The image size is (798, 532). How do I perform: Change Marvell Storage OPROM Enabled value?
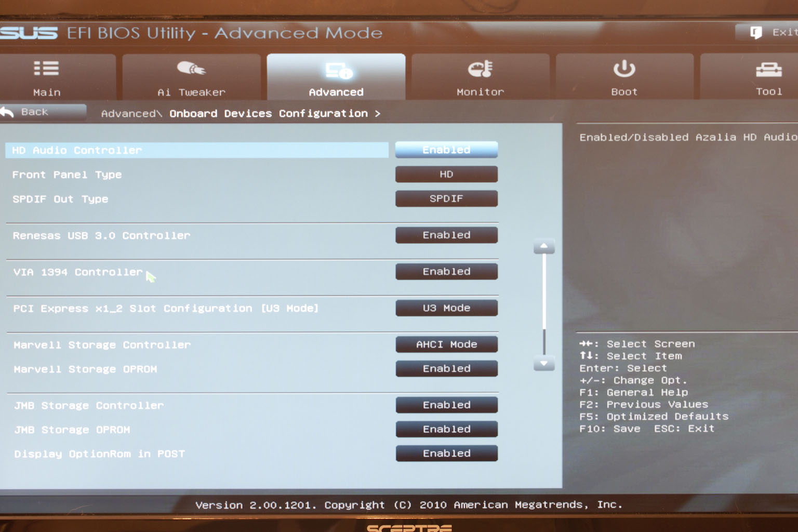(446, 368)
